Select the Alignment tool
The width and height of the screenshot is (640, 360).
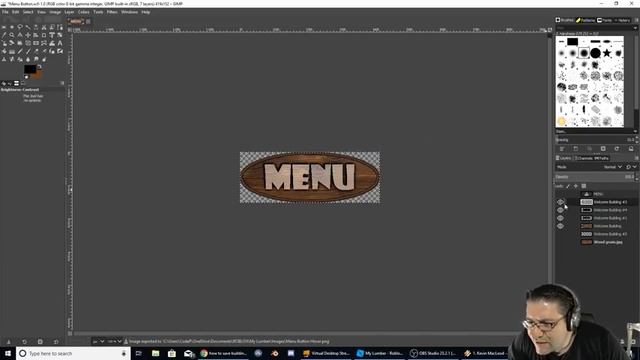click(36, 36)
